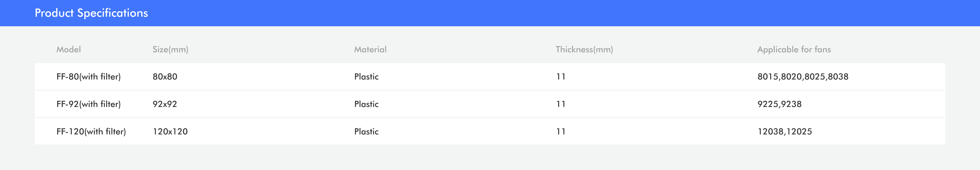Click Plastic in the FF-120 row
Screen dimensions: 980x170
(366, 132)
